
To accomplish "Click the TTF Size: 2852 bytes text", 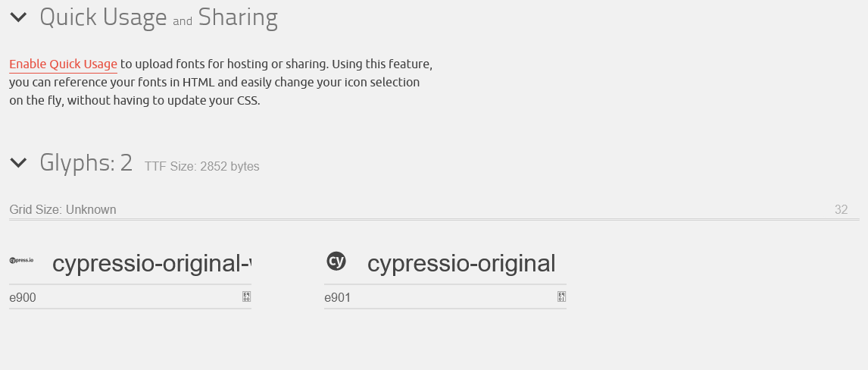I will coord(202,167).
